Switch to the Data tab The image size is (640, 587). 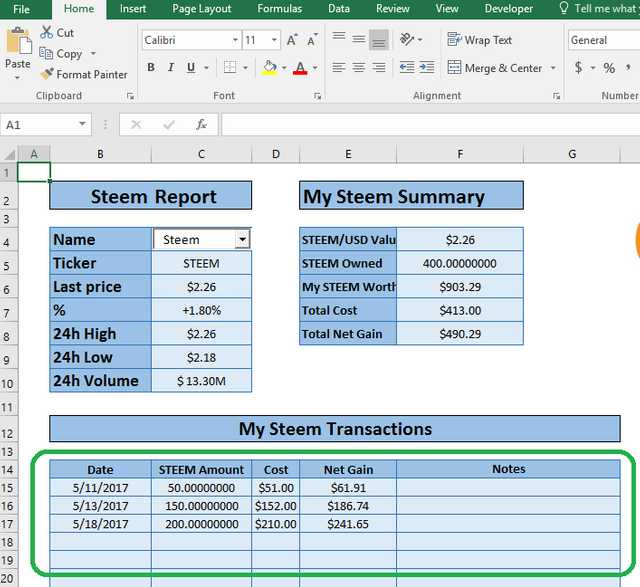tap(339, 9)
